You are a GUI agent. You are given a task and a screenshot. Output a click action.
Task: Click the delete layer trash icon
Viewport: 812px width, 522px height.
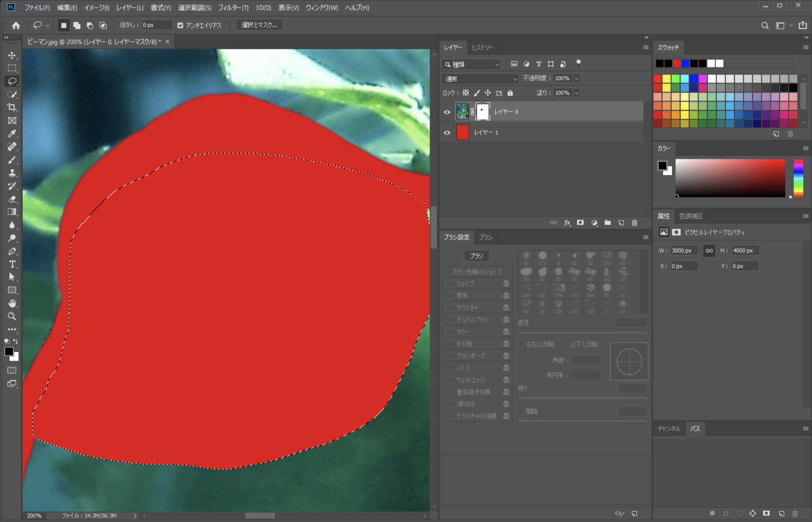click(634, 223)
